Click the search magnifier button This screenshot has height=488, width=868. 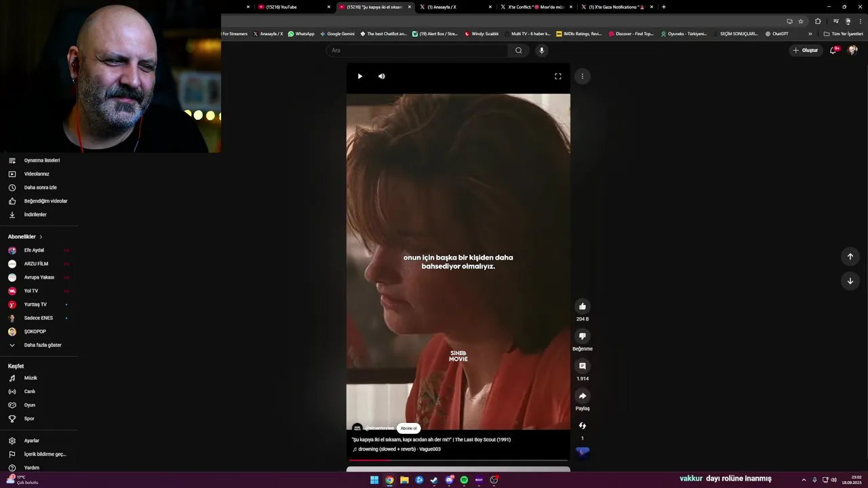point(519,50)
